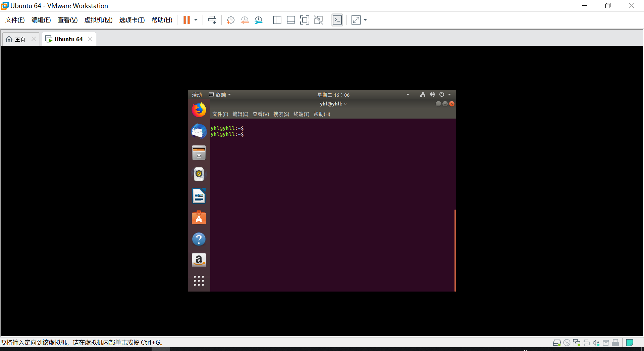Viewport: 644px width, 351px height.
Task: Take a snapshot of the virtual machine
Action: pos(230,20)
